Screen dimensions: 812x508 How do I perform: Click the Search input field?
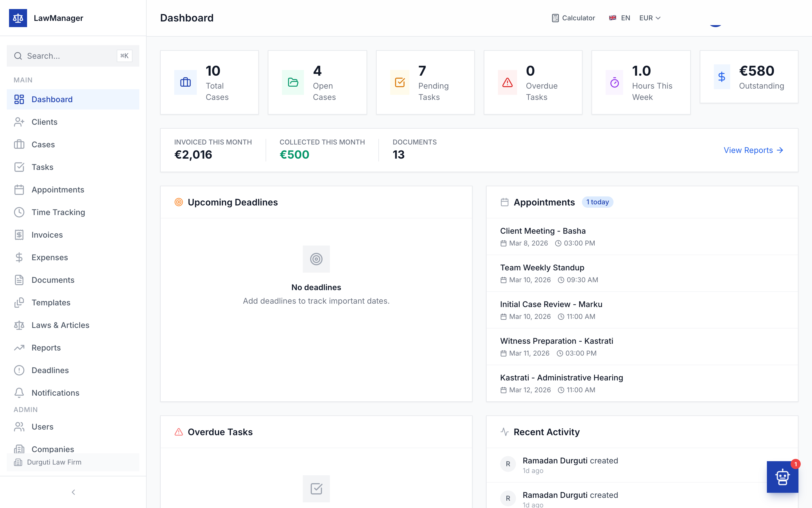[x=73, y=56]
